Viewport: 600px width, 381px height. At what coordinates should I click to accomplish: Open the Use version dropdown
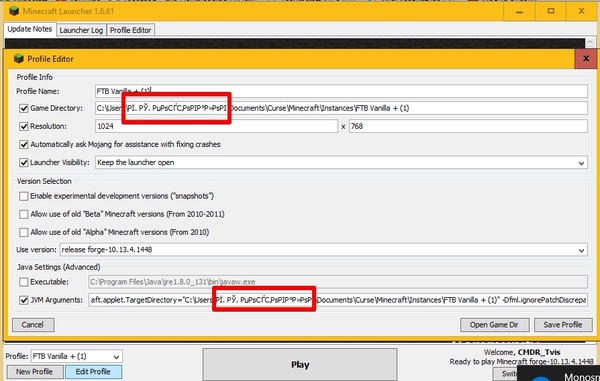[581, 250]
